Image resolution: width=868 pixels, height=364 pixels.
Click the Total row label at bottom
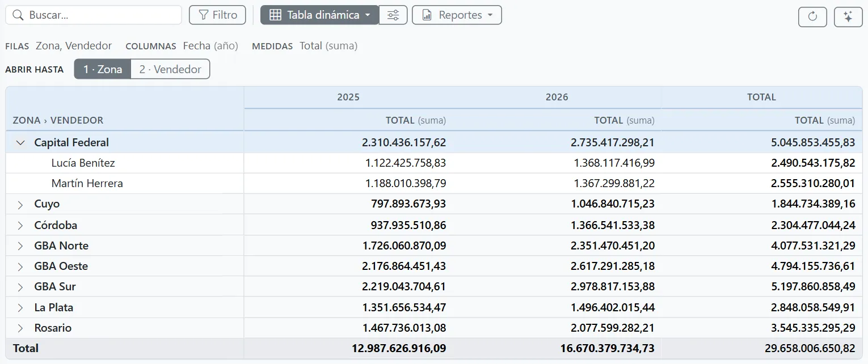point(26,348)
